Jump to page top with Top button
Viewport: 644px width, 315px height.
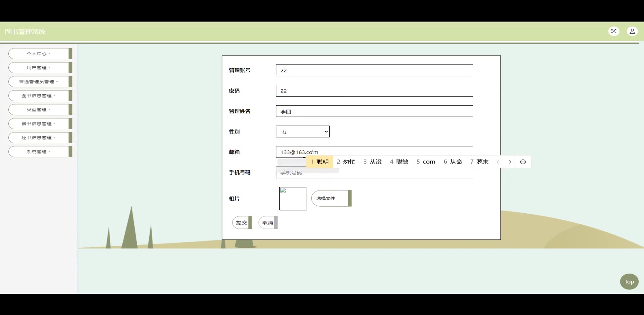[629, 282]
